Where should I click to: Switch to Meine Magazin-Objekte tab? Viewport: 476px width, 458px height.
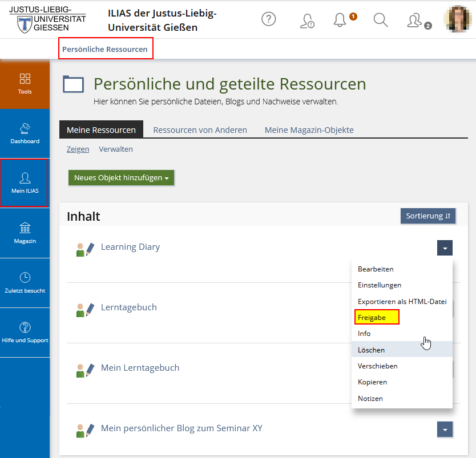tap(309, 130)
